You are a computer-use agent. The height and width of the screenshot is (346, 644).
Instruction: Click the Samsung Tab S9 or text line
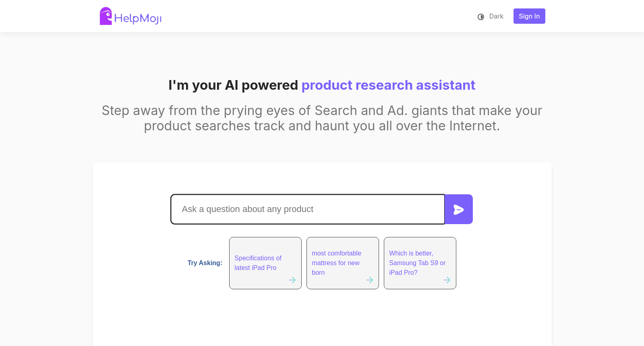coord(417,263)
